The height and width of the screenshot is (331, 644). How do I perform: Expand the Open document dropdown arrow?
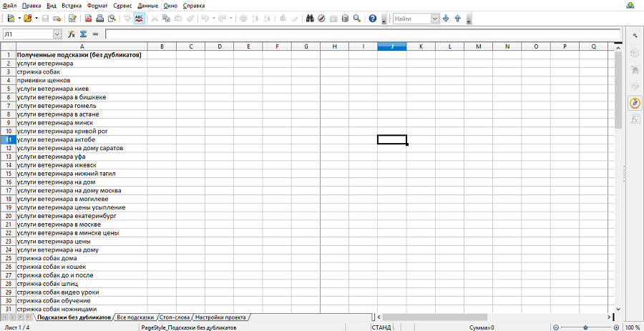[36, 19]
